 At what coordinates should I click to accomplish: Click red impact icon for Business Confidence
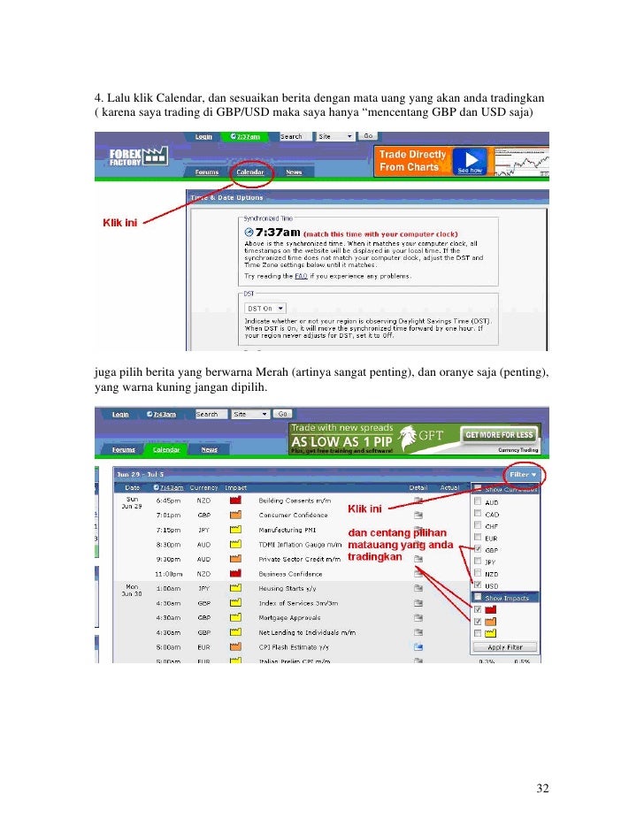click(x=235, y=574)
